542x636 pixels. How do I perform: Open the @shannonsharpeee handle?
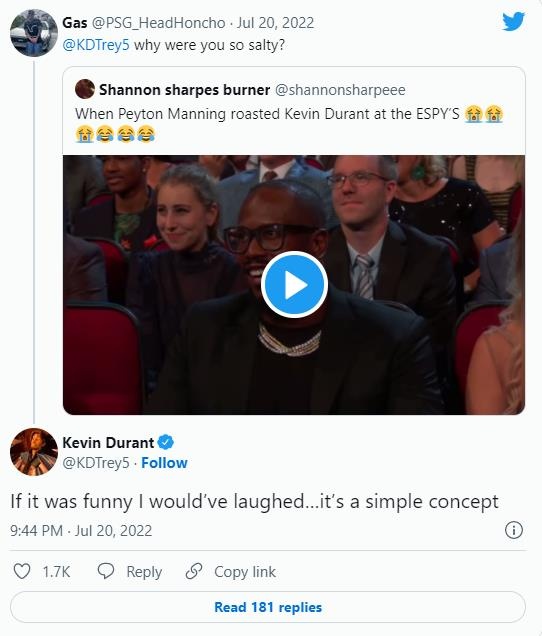tap(340, 90)
